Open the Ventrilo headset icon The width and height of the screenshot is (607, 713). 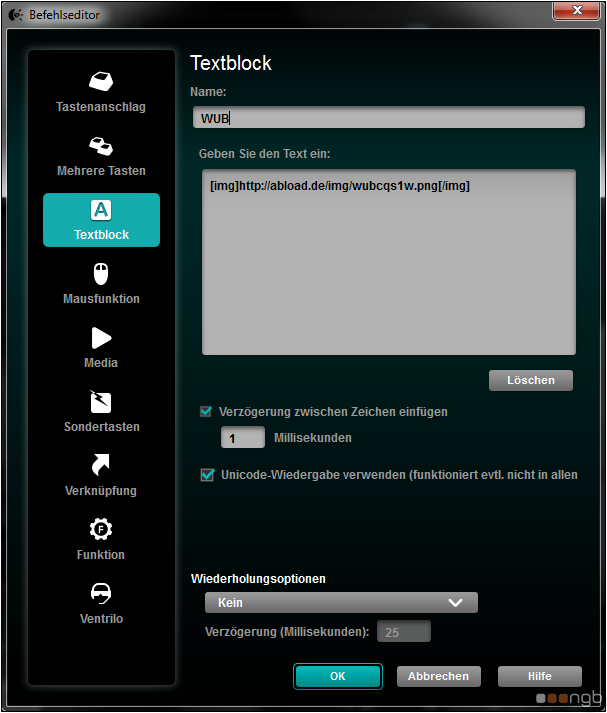click(x=101, y=594)
